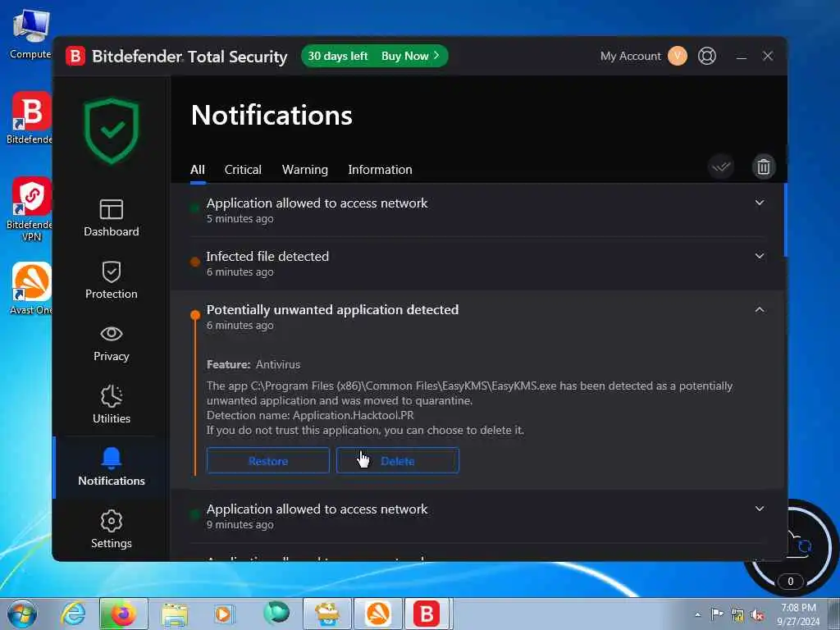The height and width of the screenshot is (630, 840).
Task: Open Windows Media Player in taskbar
Action: (224, 614)
